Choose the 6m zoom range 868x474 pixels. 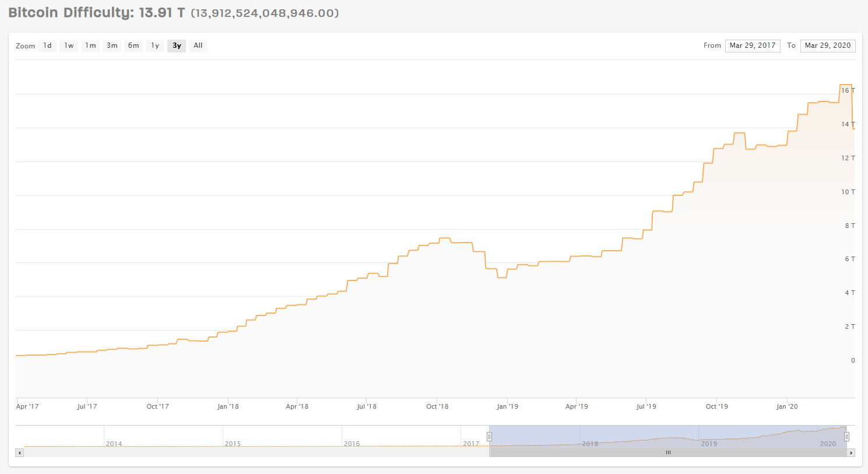(133, 45)
